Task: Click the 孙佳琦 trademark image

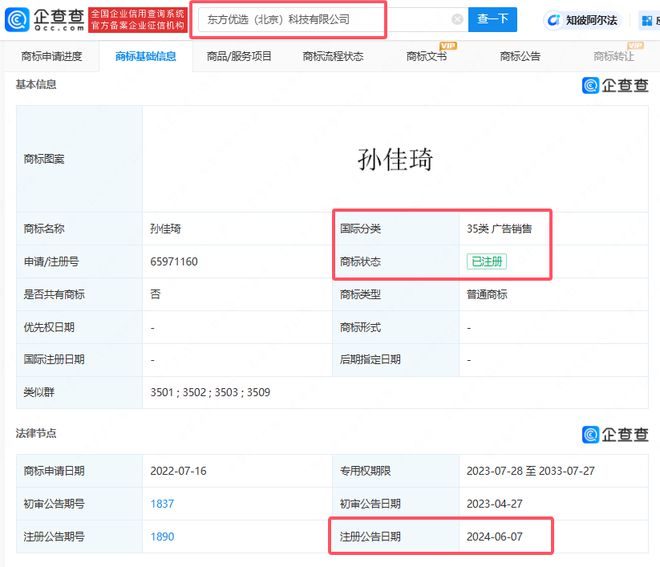Action: (x=395, y=160)
